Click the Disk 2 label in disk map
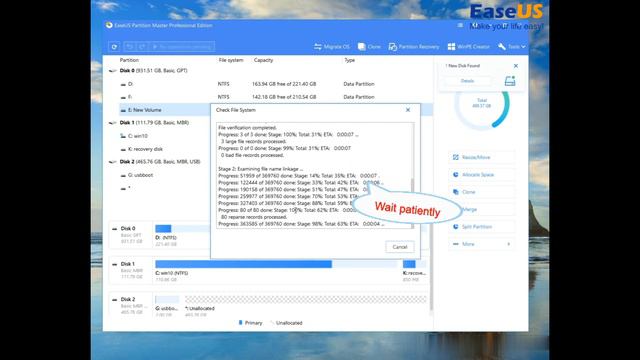 click(x=128, y=299)
